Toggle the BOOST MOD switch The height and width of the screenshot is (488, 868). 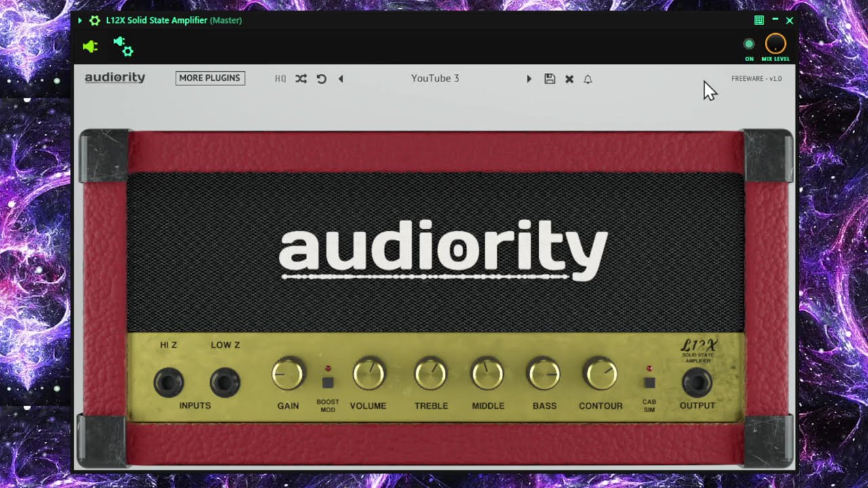(328, 382)
